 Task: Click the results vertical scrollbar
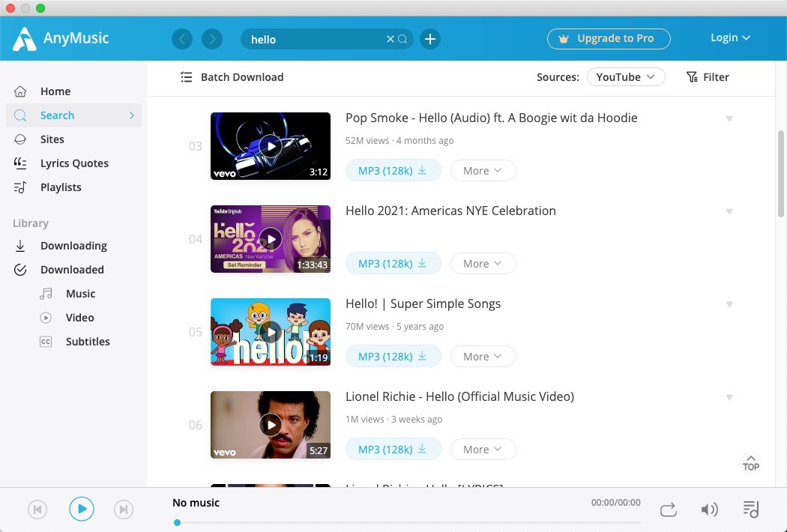780,174
